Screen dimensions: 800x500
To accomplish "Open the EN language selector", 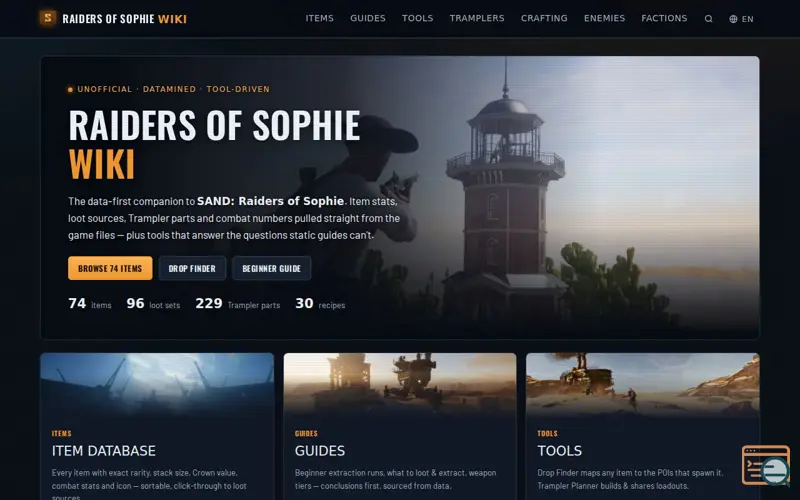I will tap(741, 19).
